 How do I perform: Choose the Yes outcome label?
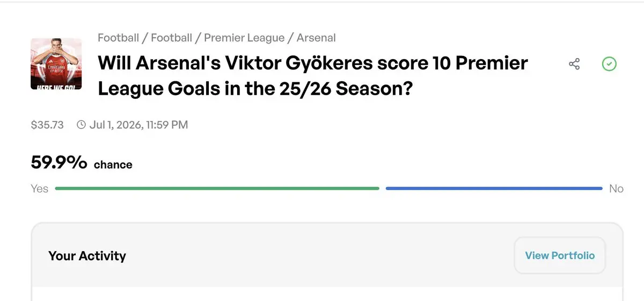pos(40,189)
